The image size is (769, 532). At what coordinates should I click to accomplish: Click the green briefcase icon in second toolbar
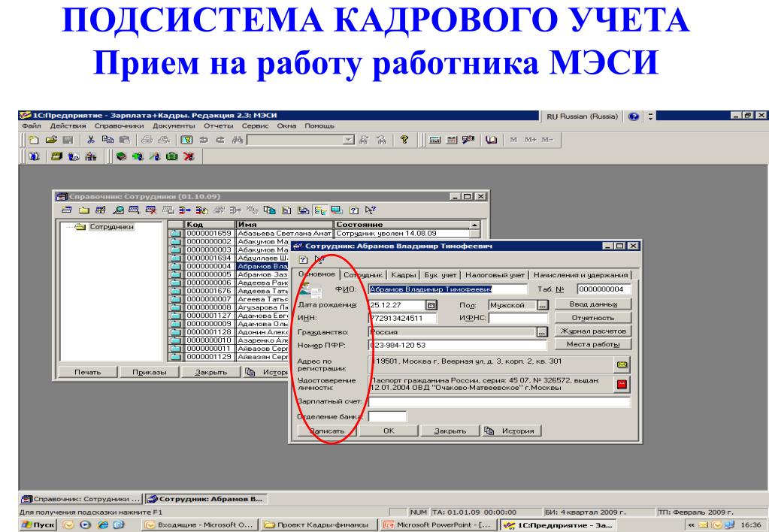pyautogui.click(x=171, y=156)
